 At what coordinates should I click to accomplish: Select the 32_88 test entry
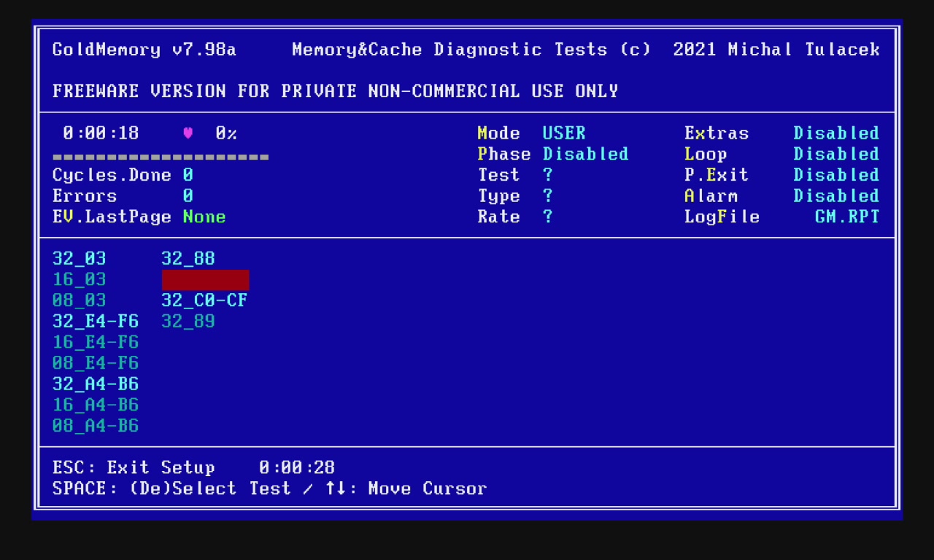click(x=188, y=259)
